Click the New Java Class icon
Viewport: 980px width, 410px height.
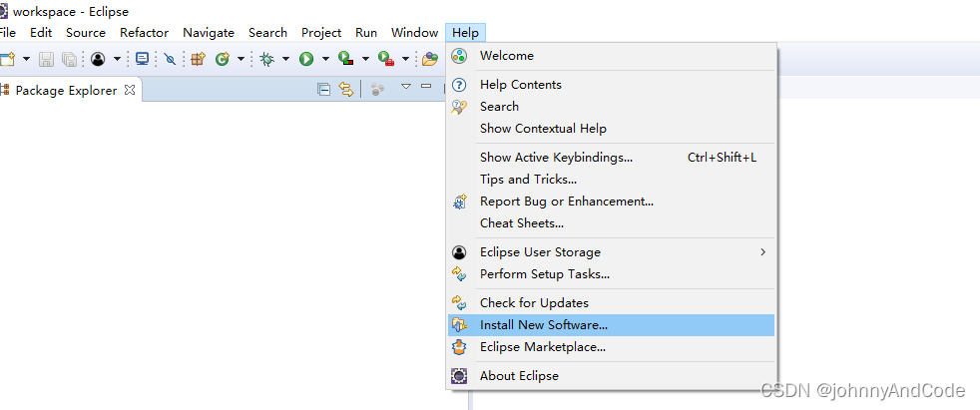(x=222, y=59)
